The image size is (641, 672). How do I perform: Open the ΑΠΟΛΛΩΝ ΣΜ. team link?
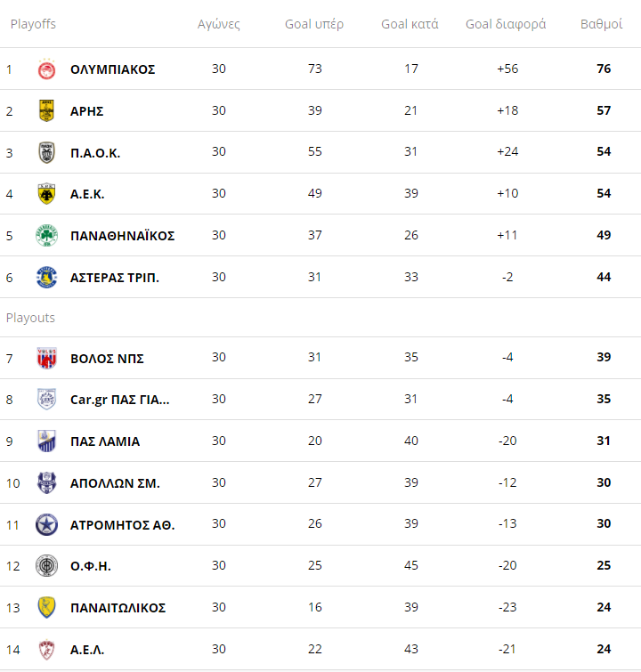(x=115, y=483)
